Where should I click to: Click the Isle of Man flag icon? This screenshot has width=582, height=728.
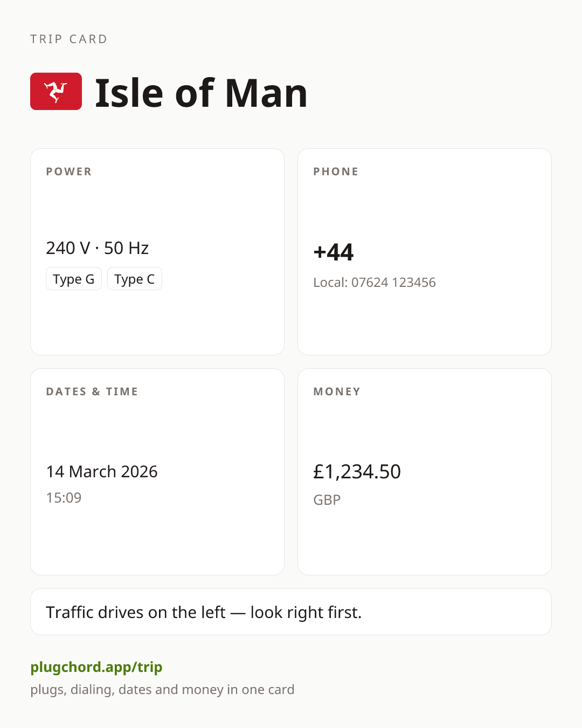point(56,92)
